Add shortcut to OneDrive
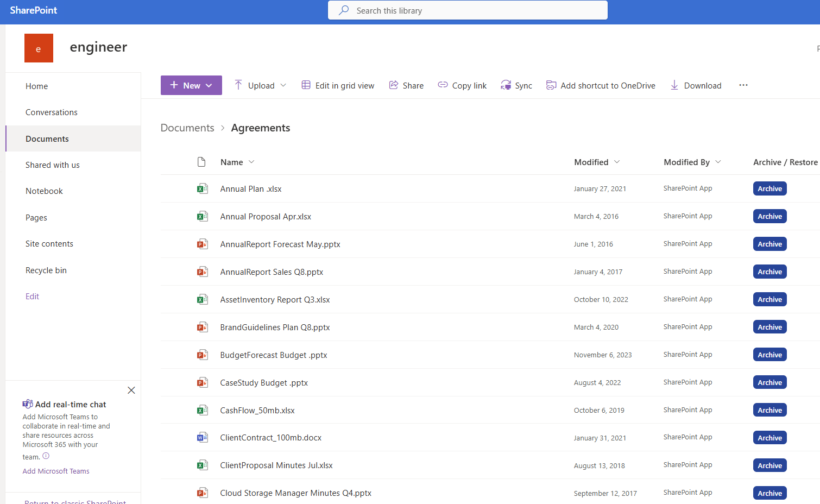The image size is (820, 504). (601, 86)
